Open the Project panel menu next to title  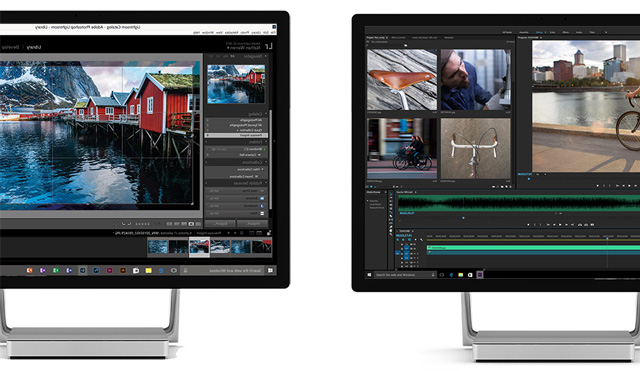(x=387, y=38)
